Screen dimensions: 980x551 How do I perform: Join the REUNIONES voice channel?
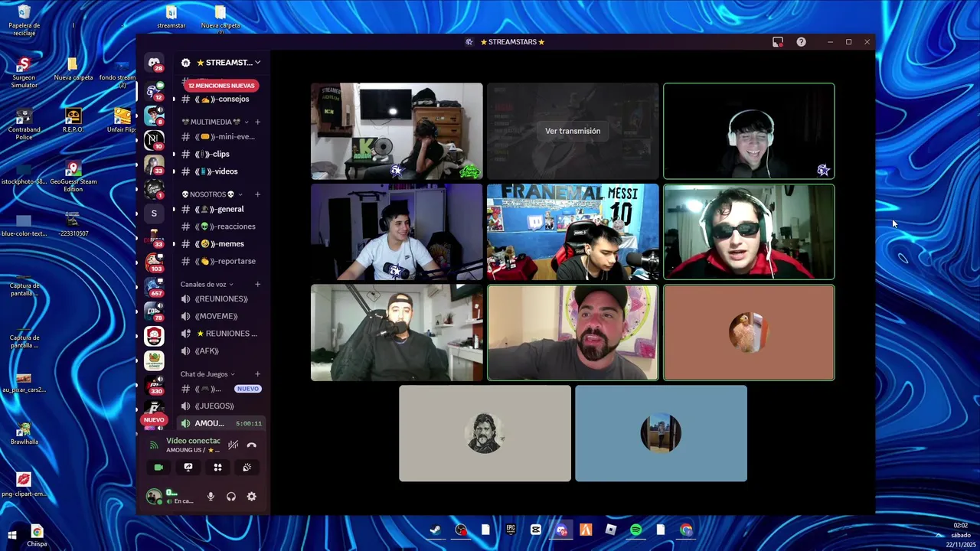220,298
